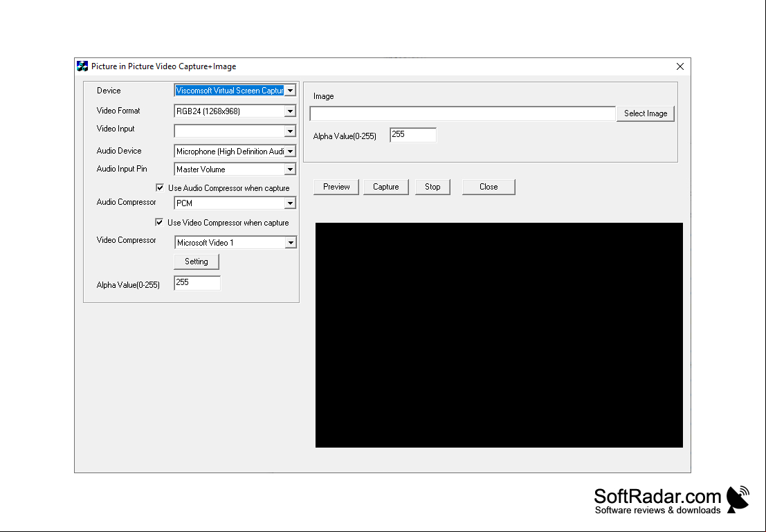Expand the Audio Input Pin dropdown
This screenshot has width=766, height=532.
[x=290, y=169]
